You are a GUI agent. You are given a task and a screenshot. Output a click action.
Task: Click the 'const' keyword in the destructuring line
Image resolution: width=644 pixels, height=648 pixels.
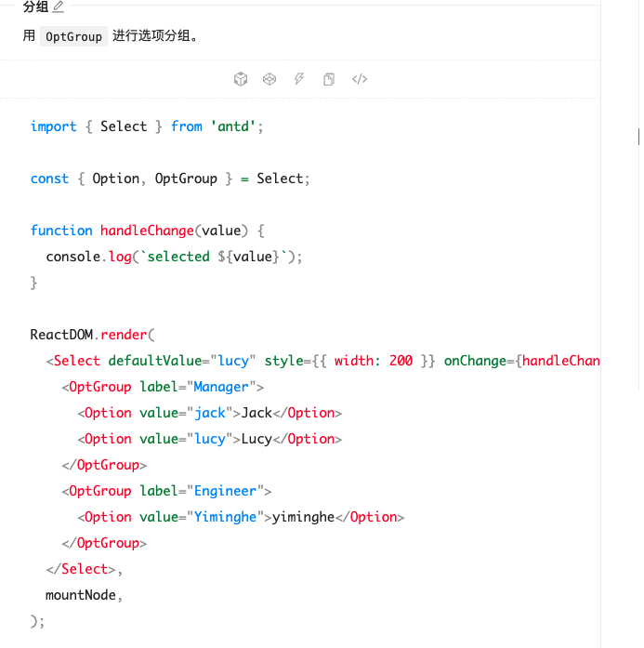49,179
